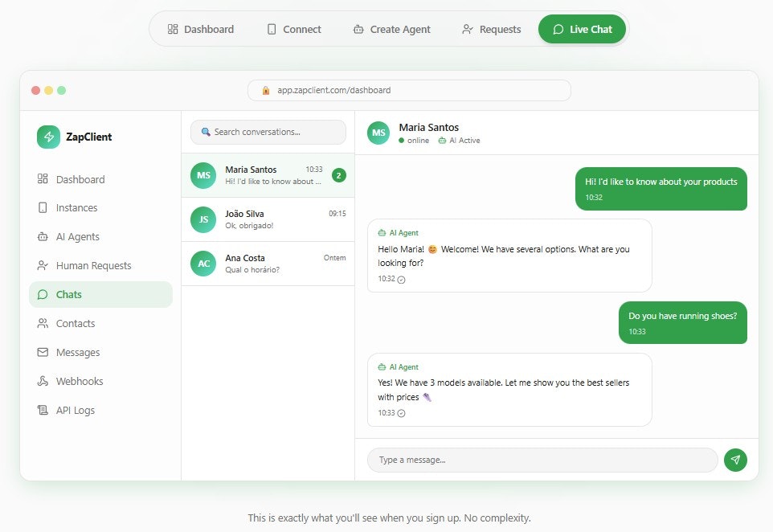Click the ZapClient lightning logo
Screen dimensions: 773x532
pyautogui.click(x=48, y=137)
